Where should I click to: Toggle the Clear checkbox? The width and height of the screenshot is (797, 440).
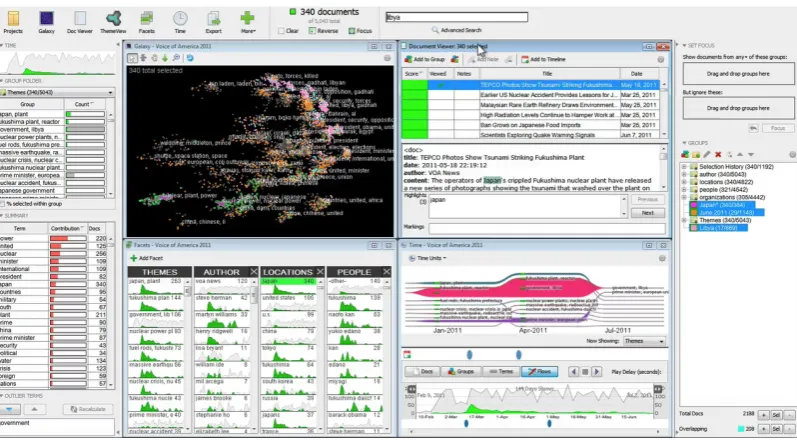click(x=281, y=31)
